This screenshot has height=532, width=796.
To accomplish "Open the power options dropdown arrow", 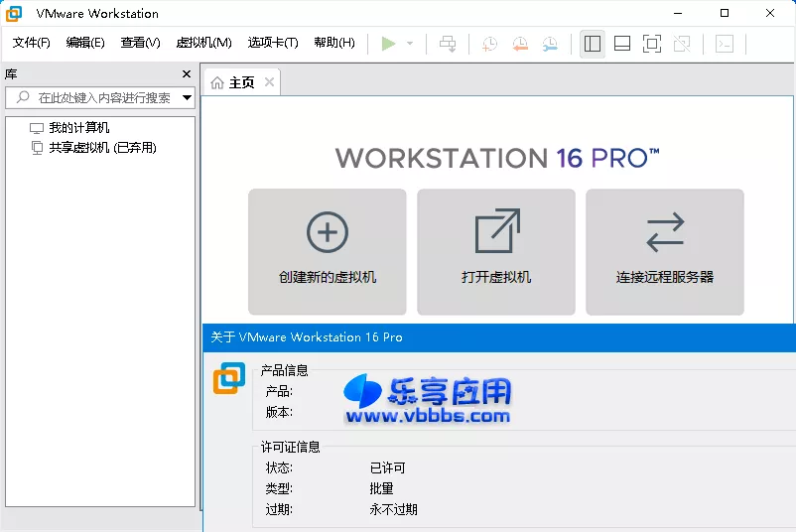I will click(x=410, y=44).
